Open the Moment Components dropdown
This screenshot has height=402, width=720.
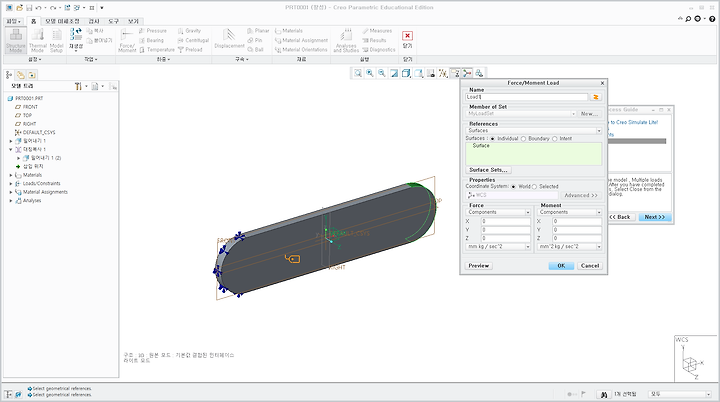(570, 212)
